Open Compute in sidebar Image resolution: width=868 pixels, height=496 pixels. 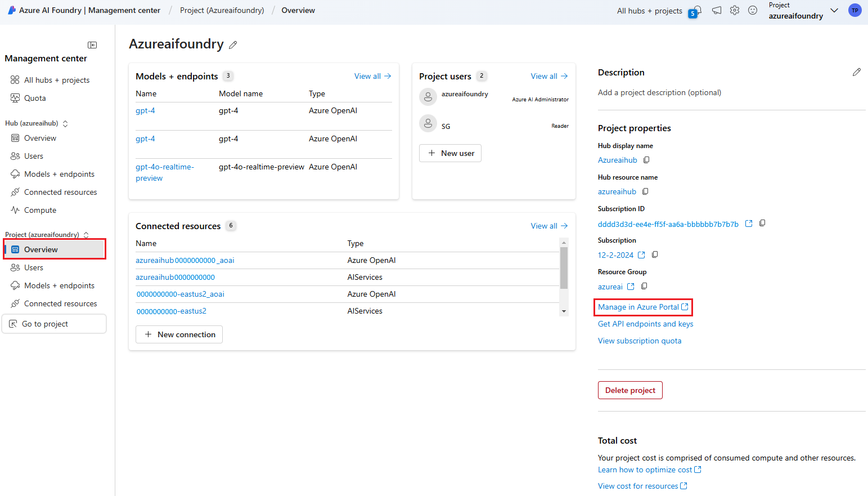click(40, 210)
